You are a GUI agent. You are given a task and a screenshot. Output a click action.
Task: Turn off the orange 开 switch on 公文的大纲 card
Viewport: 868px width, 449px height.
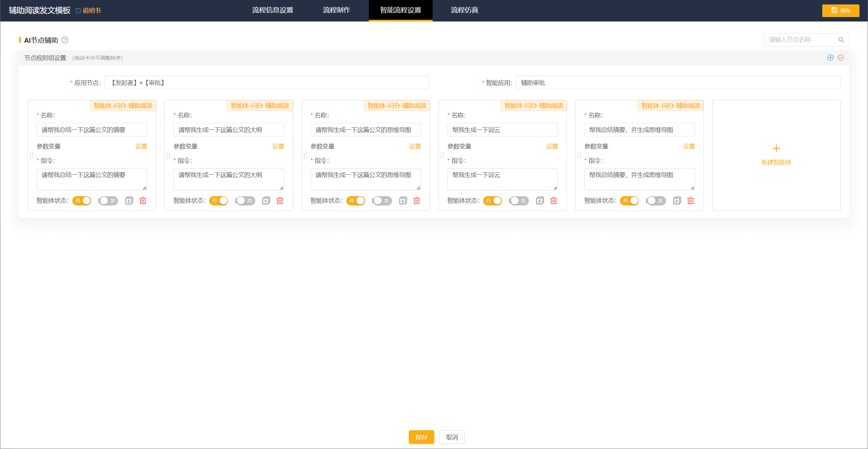point(219,201)
